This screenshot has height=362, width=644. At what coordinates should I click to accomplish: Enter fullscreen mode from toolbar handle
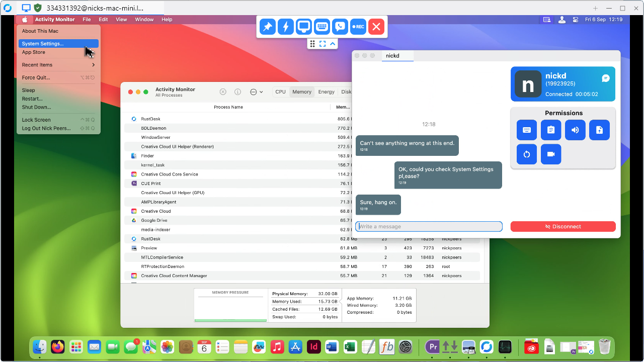[323, 44]
